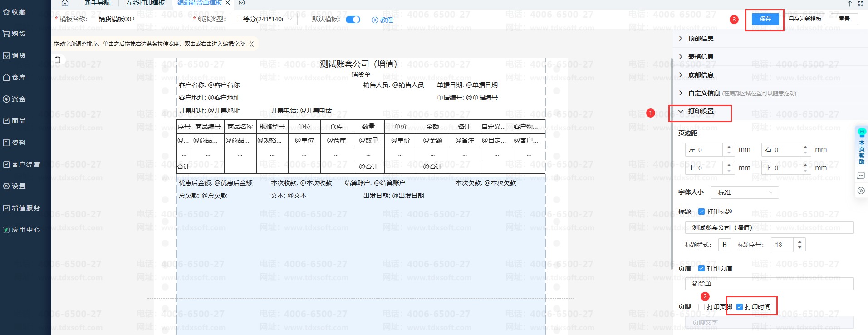The width and height of the screenshot is (868, 335).
Task: Click the 另存为新模板 button
Action: tap(804, 19)
